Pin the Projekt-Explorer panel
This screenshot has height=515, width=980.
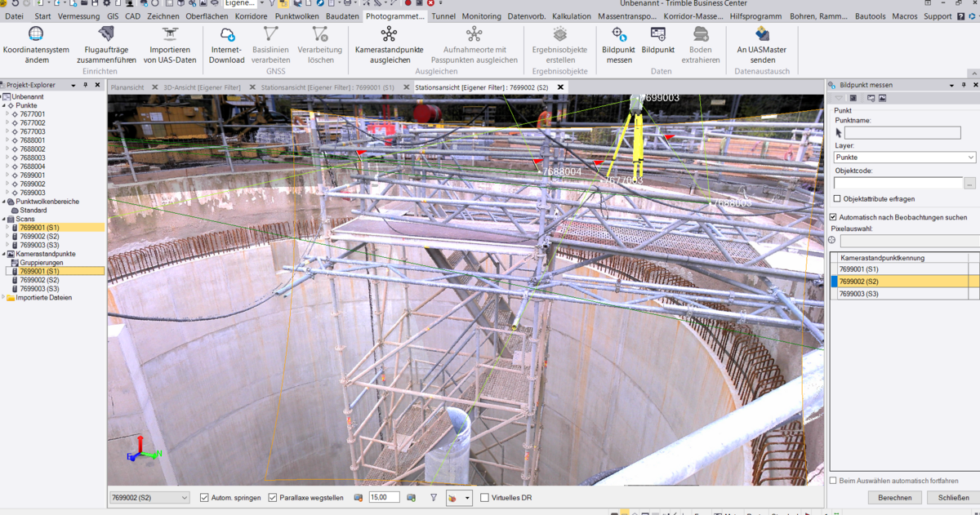pyautogui.click(x=86, y=85)
